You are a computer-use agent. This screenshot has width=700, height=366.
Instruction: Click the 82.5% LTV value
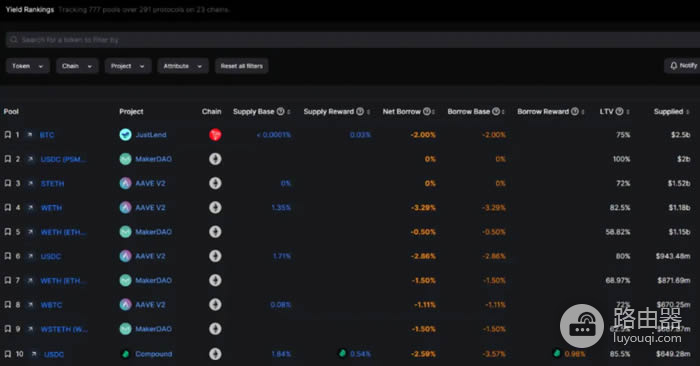620,208
